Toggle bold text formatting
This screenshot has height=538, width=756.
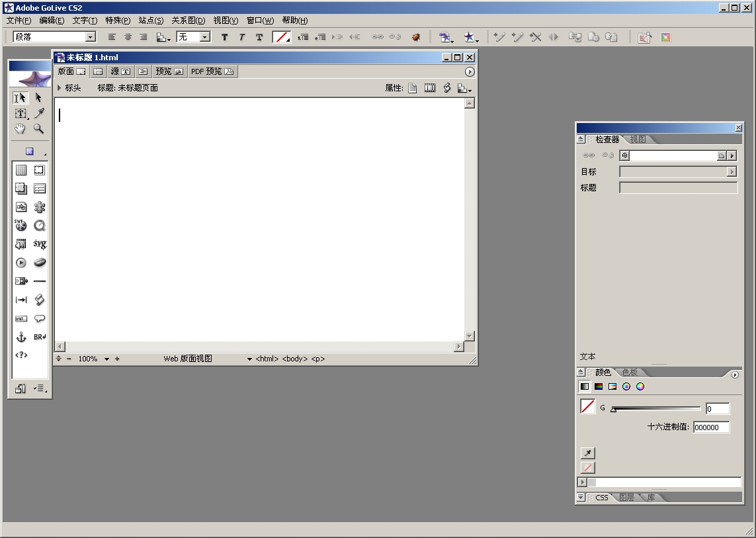225,38
